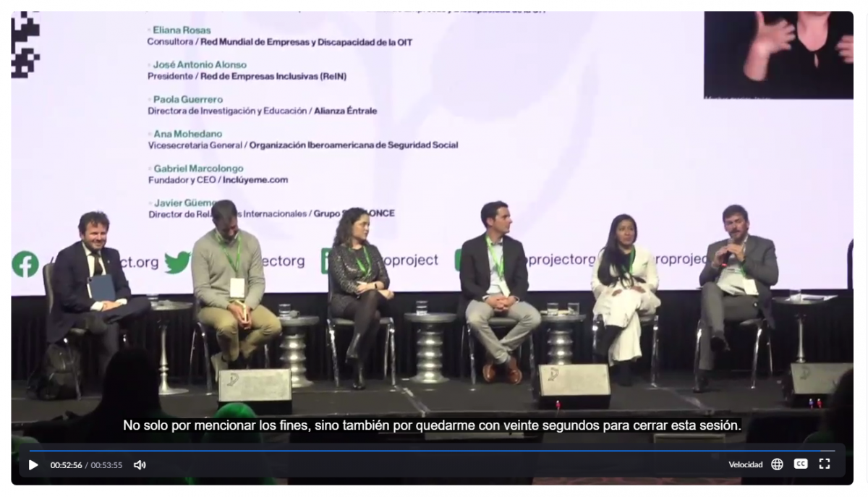This screenshot has width=868, height=497.
Task: Click the 00:52:56 current time display
Action: [66, 465]
